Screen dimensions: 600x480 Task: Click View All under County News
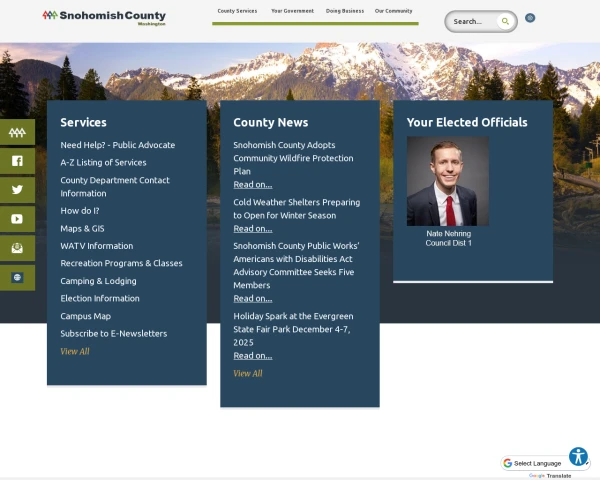tap(248, 373)
